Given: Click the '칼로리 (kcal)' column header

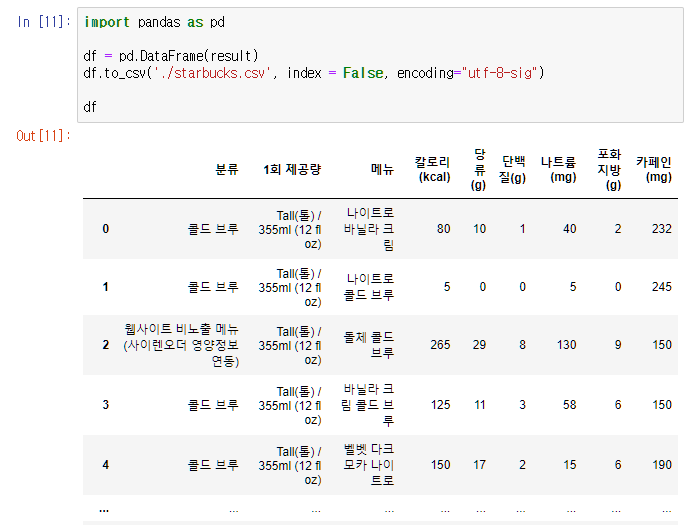Looking at the screenshot, I should click(433, 169).
